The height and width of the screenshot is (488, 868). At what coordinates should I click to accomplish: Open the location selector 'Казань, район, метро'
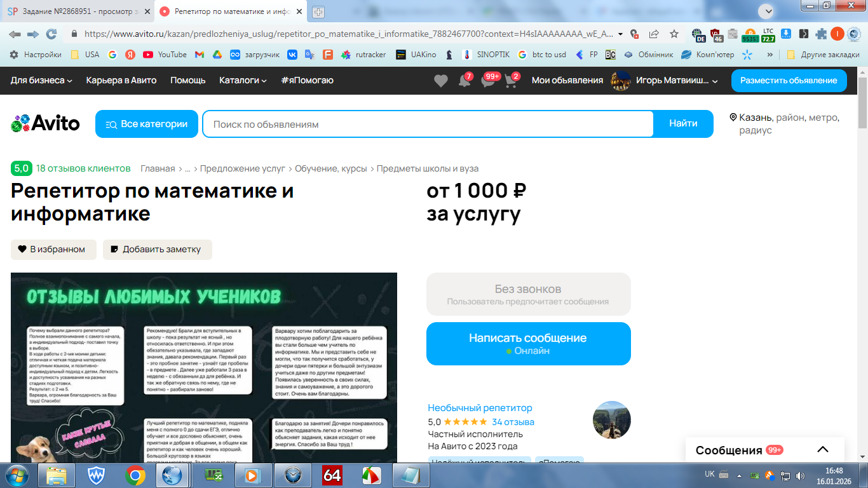coord(785,123)
